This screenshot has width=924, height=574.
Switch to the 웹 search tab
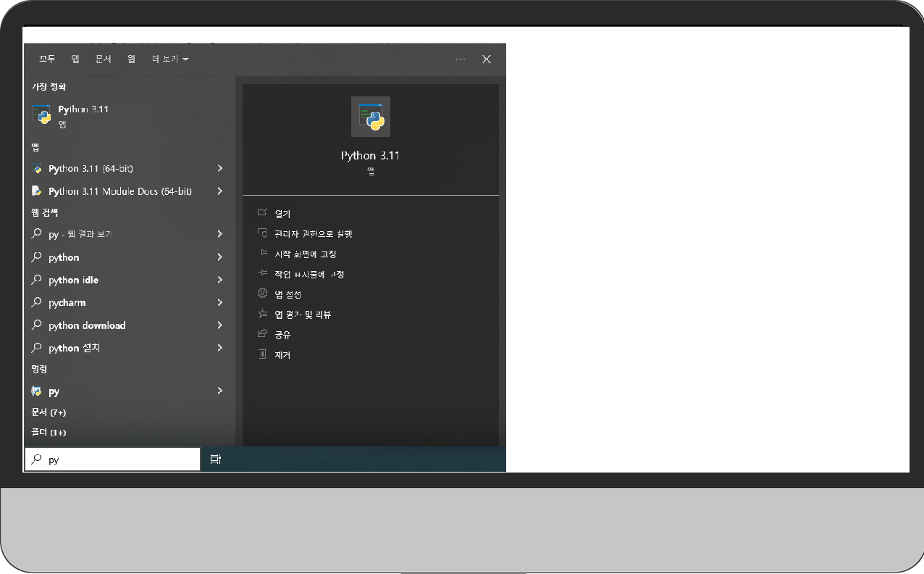pos(130,59)
